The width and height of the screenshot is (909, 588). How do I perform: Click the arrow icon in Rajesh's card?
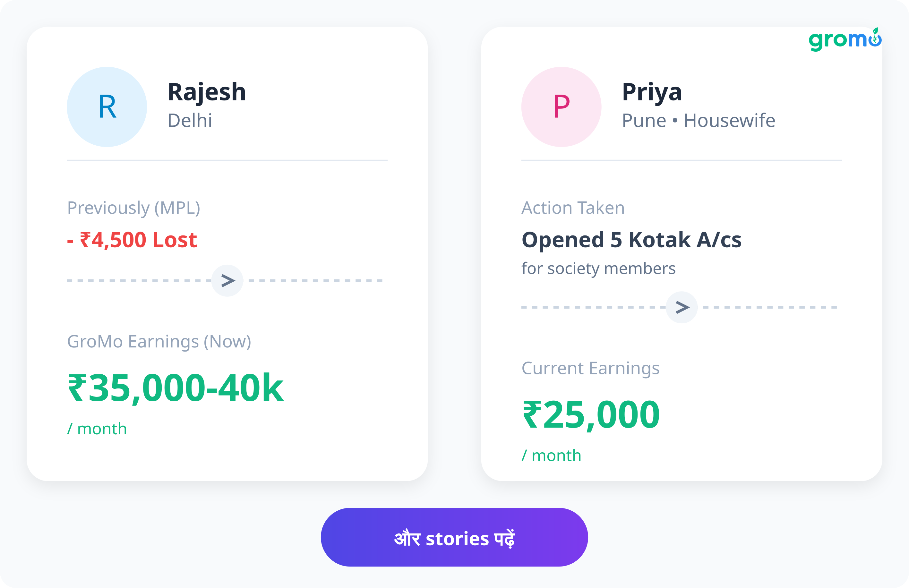227,281
